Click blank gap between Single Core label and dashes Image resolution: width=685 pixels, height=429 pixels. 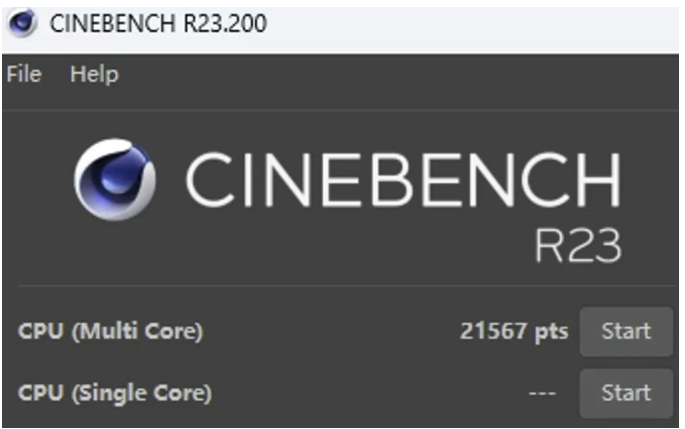tap(370, 394)
